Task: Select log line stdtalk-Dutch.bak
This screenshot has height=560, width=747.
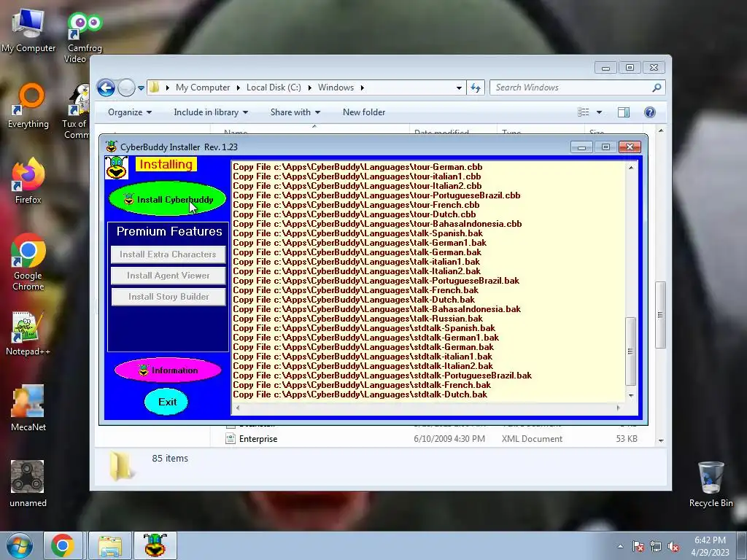Action: click(360, 394)
